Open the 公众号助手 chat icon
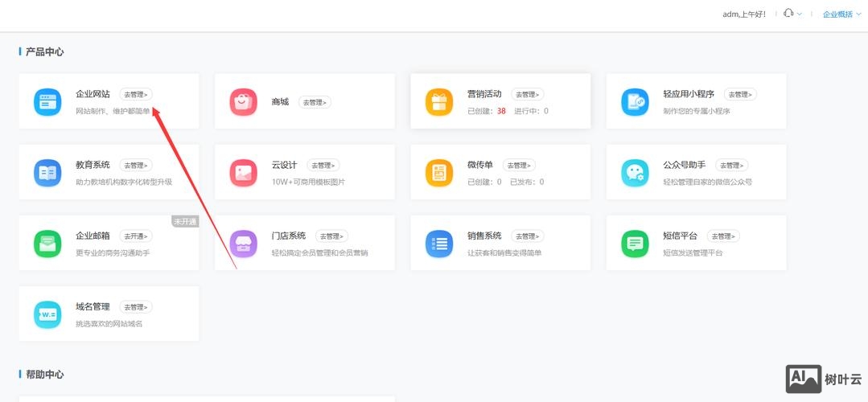The height and width of the screenshot is (402, 868). (635, 173)
